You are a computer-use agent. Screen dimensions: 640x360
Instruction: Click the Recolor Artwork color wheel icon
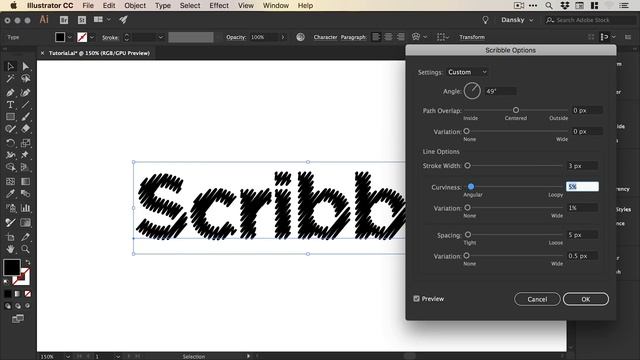coord(300,37)
